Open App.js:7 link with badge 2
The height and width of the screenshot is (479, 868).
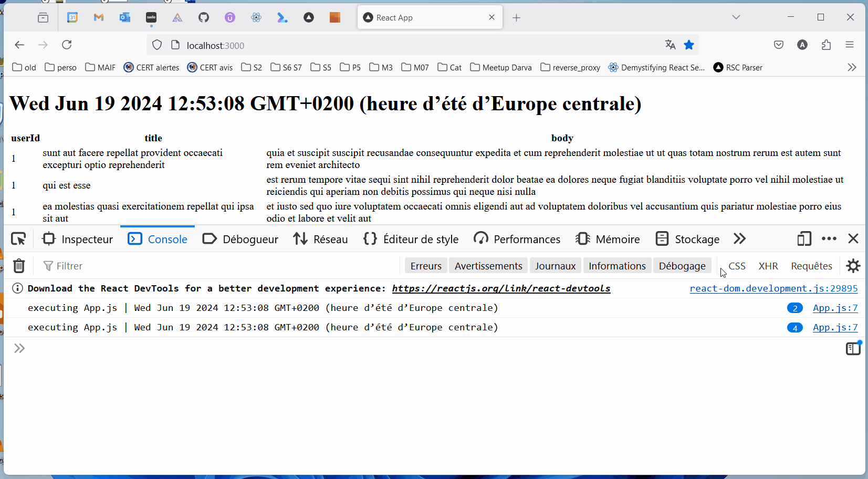(x=835, y=308)
